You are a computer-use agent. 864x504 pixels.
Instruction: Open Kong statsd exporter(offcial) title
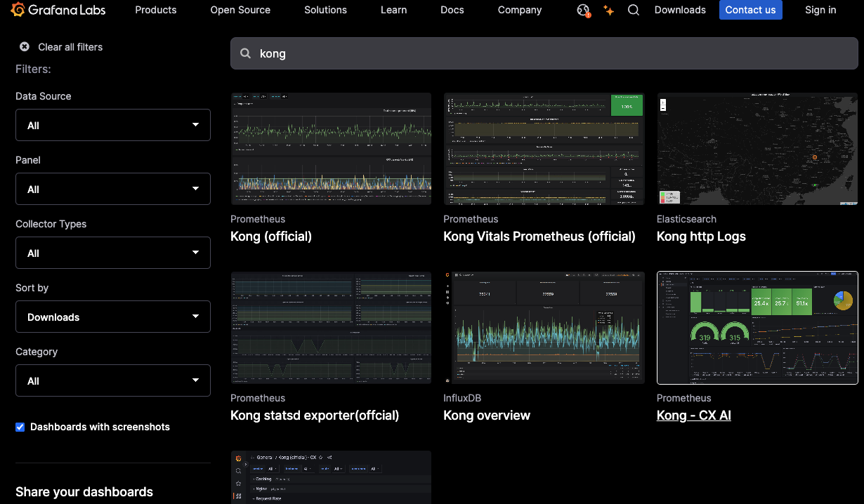(315, 416)
